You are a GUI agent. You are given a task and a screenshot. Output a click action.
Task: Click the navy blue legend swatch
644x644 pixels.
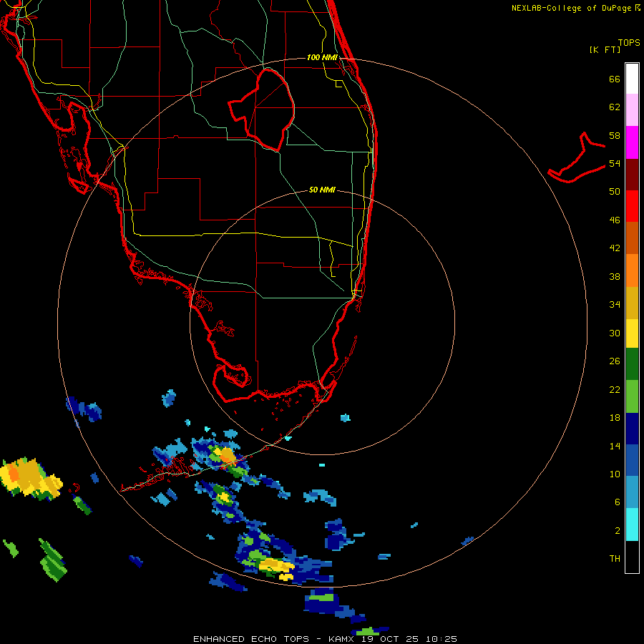click(632, 429)
